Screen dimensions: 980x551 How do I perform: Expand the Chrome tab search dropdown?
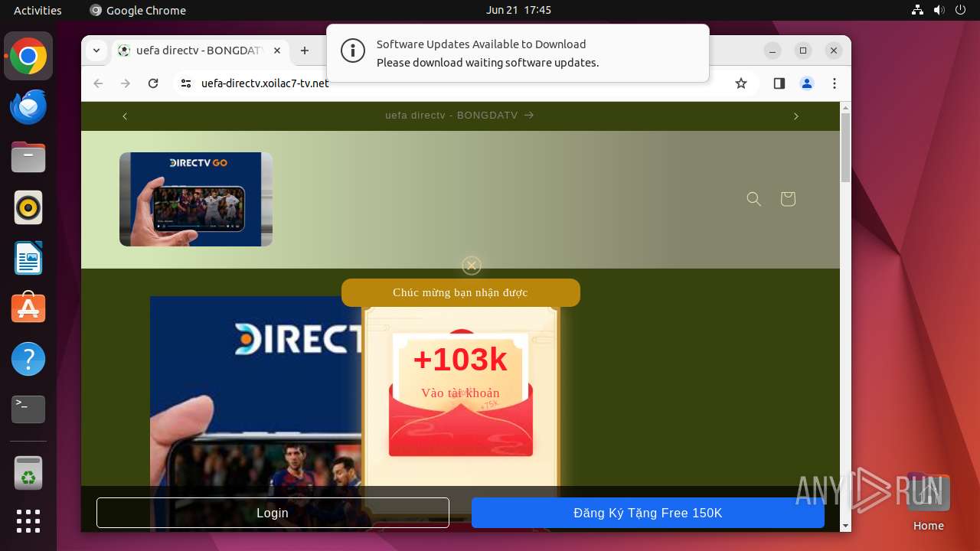coord(96,51)
